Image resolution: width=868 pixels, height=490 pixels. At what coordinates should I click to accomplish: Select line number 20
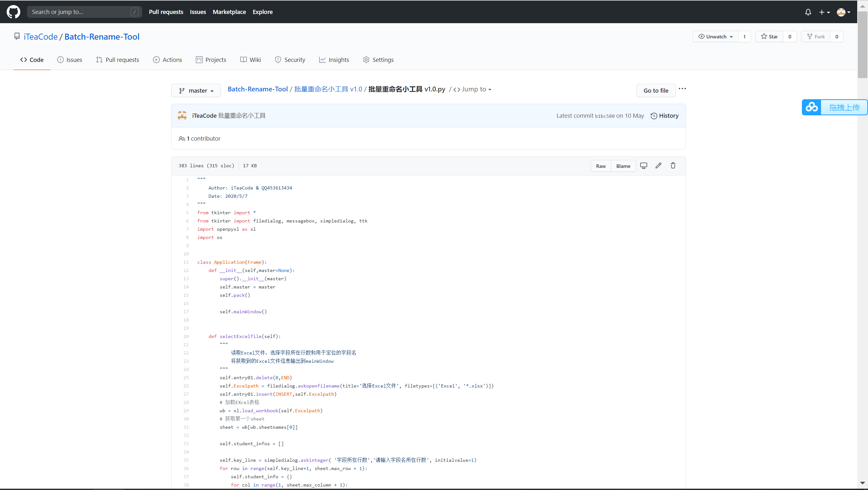[186, 336]
